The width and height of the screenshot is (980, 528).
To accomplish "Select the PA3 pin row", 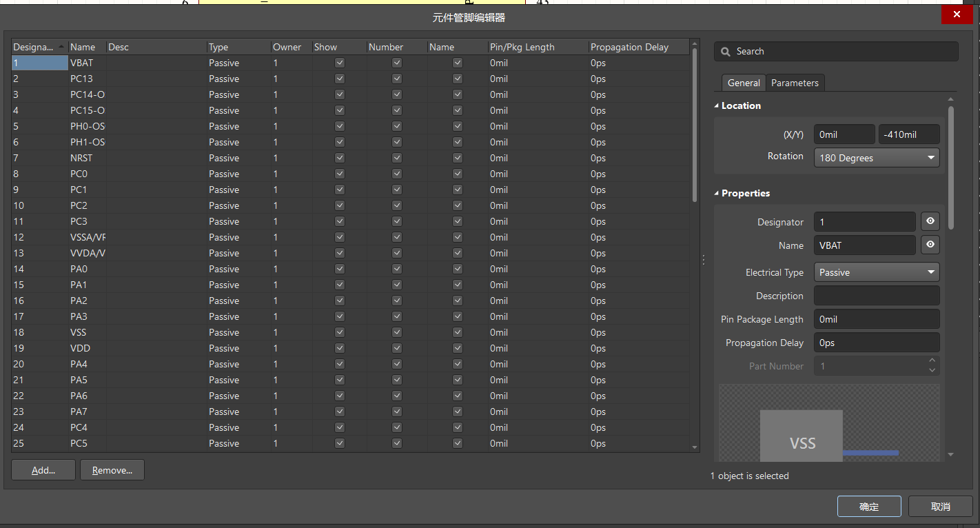I will coord(351,316).
